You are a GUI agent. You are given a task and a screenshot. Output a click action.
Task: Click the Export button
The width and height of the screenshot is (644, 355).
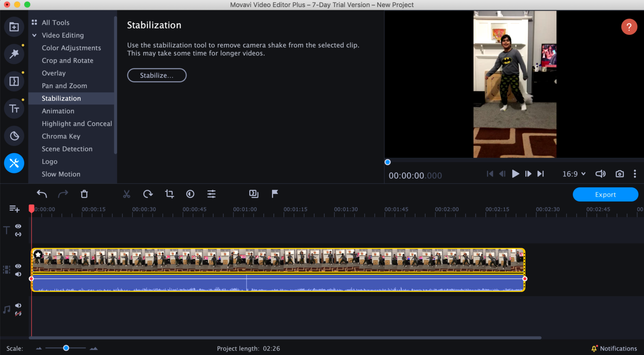605,194
